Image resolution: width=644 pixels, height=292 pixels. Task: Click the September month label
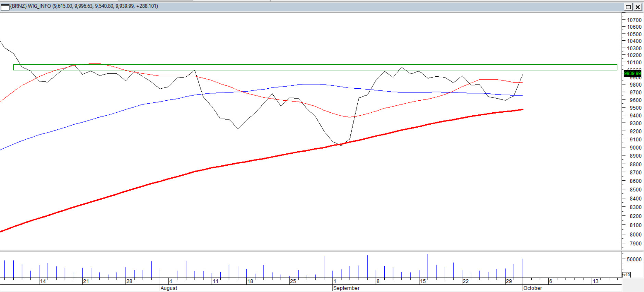point(346,288)
